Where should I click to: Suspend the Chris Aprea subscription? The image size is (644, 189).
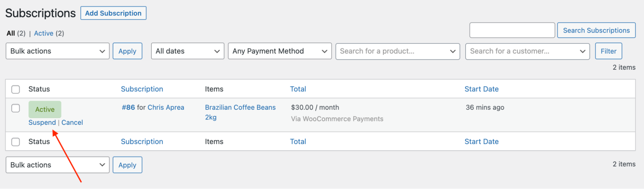click(42, 123)
